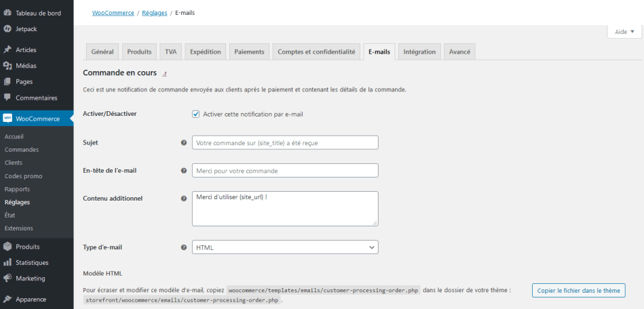The width and height of the screenshot is (644, 309).
Task: Click the WooCommerce sidebar menu label
Action: click(38, 119)
